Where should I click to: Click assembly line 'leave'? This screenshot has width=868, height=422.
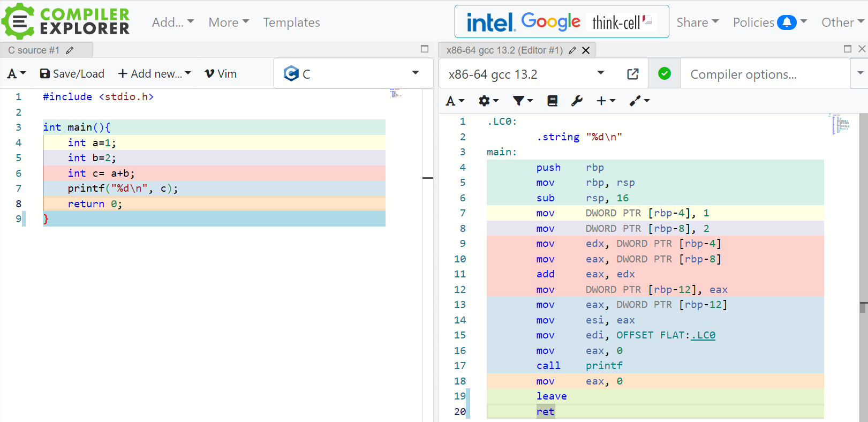pyautogui.click(x=552, y=396)
